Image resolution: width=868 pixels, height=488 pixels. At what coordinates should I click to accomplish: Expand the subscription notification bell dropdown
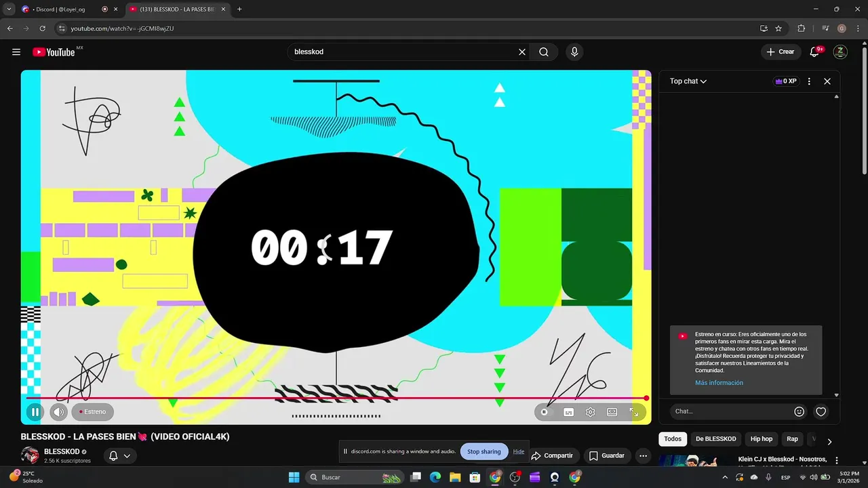coord(120,456)
